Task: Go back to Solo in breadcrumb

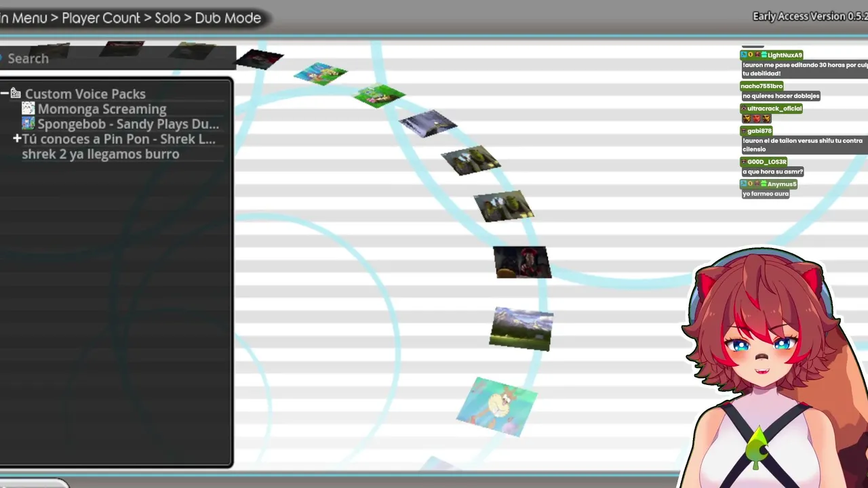Action: tap(167, 18)
